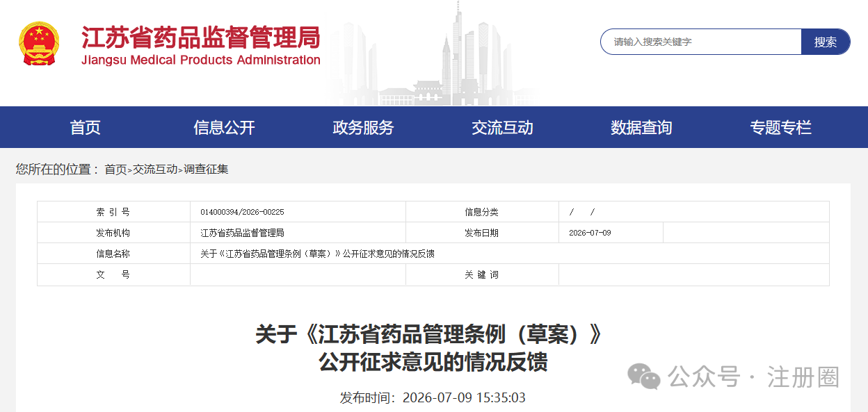The height and width of the screenshot is (412, 868).
Task: Click the information name value in table
Action: pyautogui.click(x=317, y=254)
